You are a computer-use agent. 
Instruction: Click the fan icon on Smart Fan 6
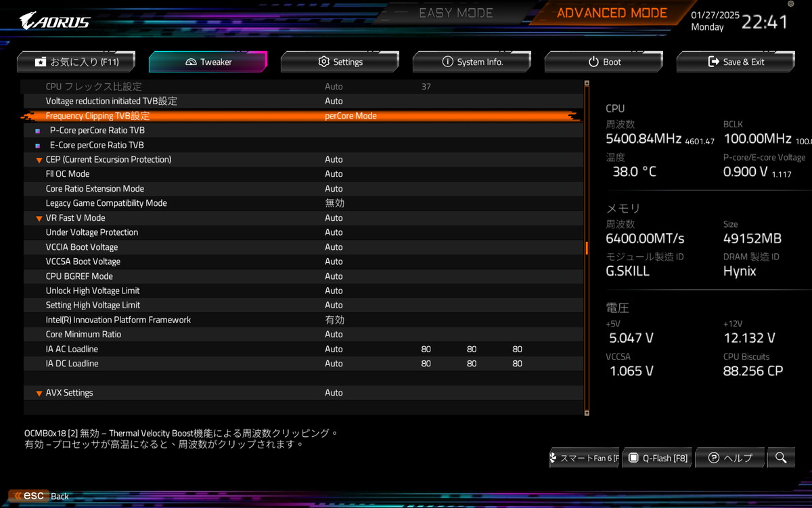[x=554, y=458]
